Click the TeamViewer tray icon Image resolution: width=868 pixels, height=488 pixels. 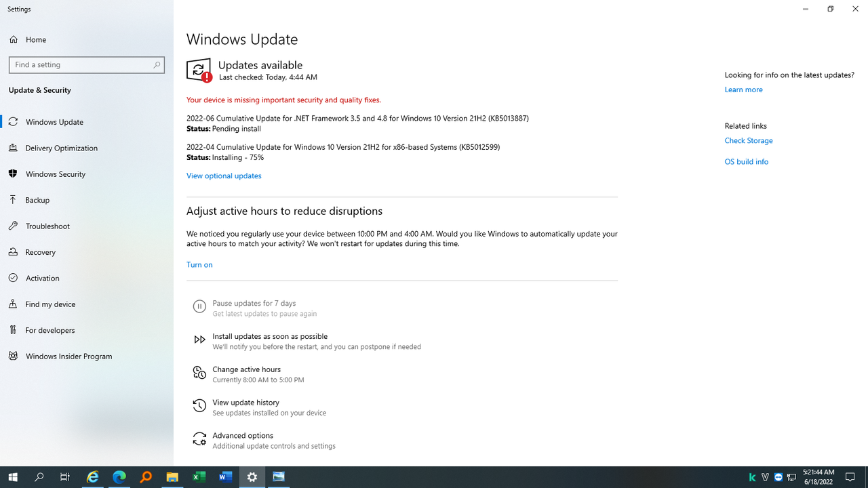(778, 477)
